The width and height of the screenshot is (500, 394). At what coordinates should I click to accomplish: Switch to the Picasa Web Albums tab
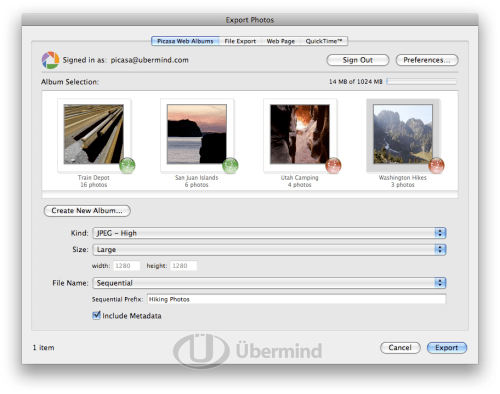click(185, 41)
